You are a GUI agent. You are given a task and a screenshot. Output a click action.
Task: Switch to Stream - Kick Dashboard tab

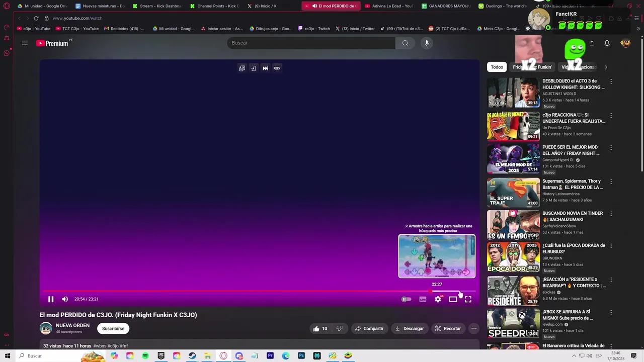pos(157,6)
